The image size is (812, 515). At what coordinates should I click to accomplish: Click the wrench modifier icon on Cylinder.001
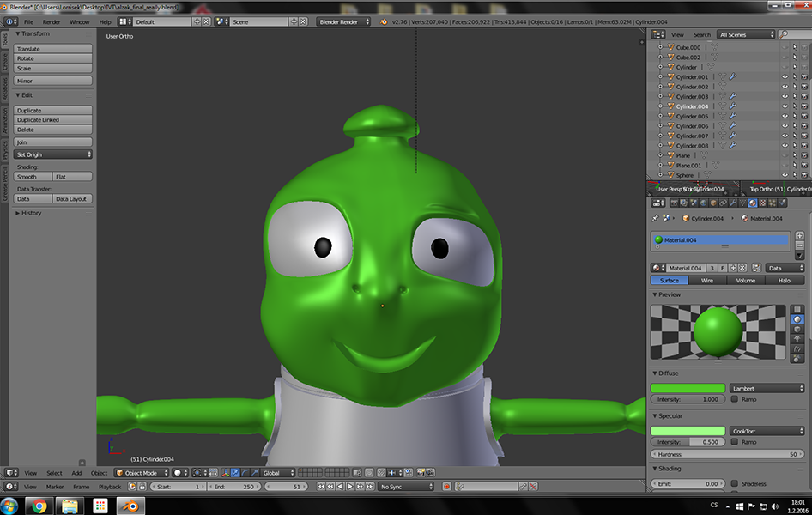pyautogui.click(x=732, y=77)
